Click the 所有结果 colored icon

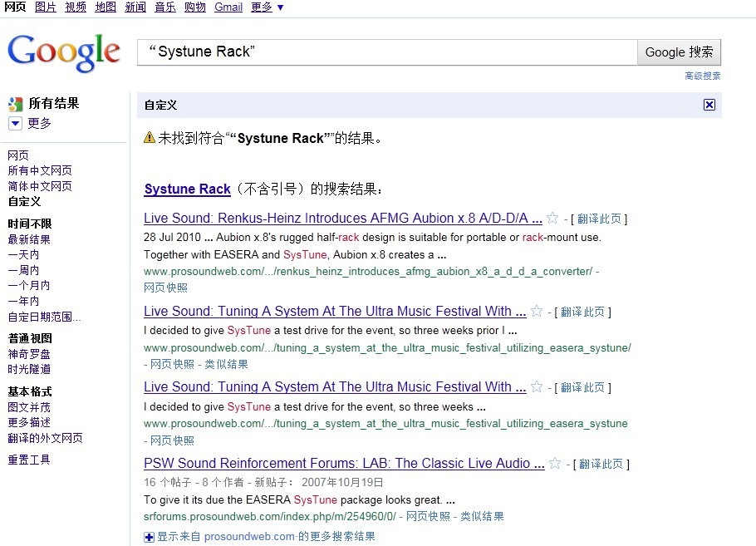[x=15, y=104]
